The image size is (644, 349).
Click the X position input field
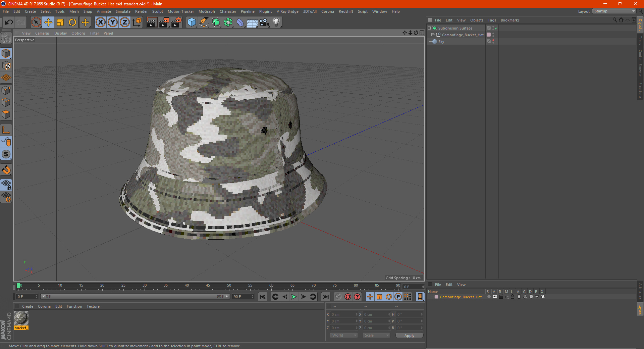pyautogui.click(x=344, y=314)
